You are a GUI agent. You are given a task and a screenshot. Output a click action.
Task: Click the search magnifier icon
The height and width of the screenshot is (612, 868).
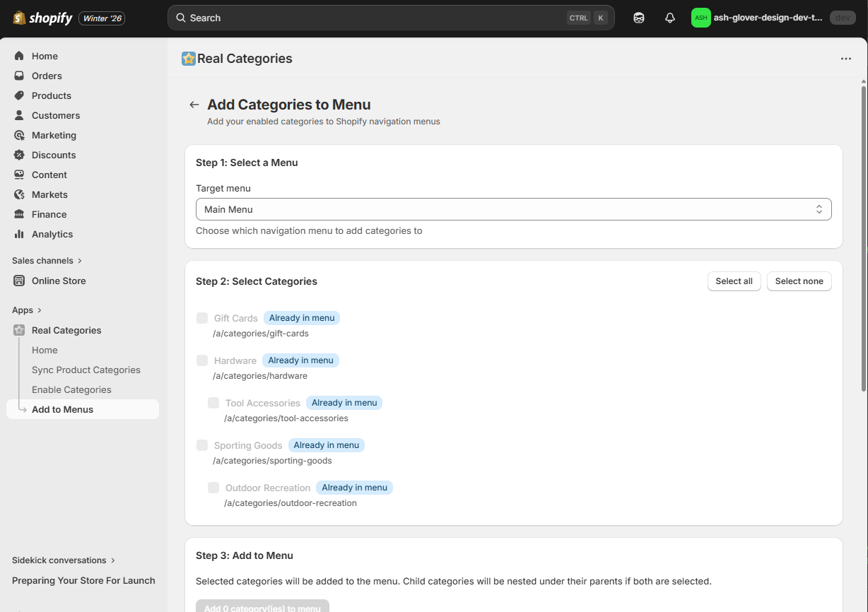pos(180,17)
